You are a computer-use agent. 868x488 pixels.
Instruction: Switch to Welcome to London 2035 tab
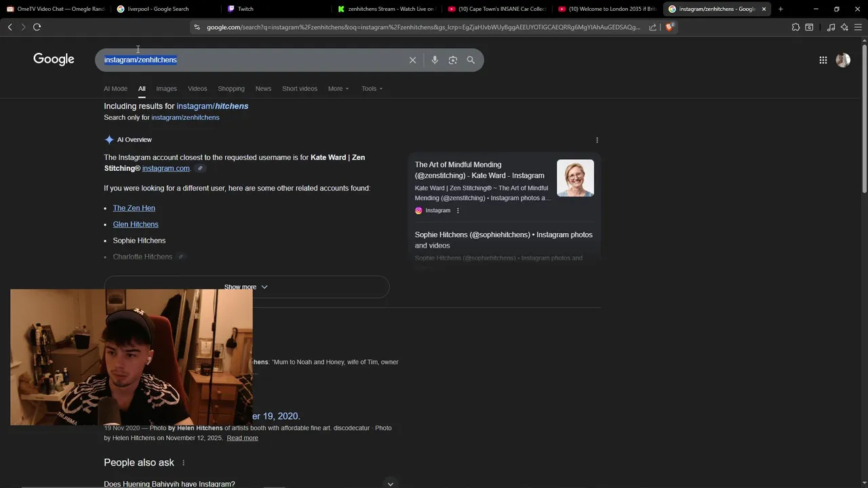coord(606,9)
